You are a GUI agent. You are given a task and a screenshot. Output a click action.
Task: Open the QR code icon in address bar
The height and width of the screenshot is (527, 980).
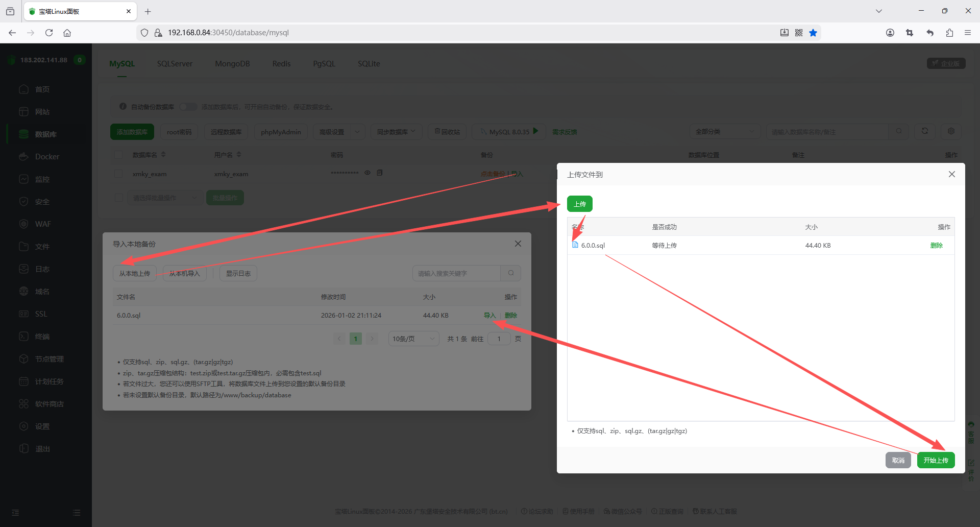pyautogui.click(x=799, y=33)
